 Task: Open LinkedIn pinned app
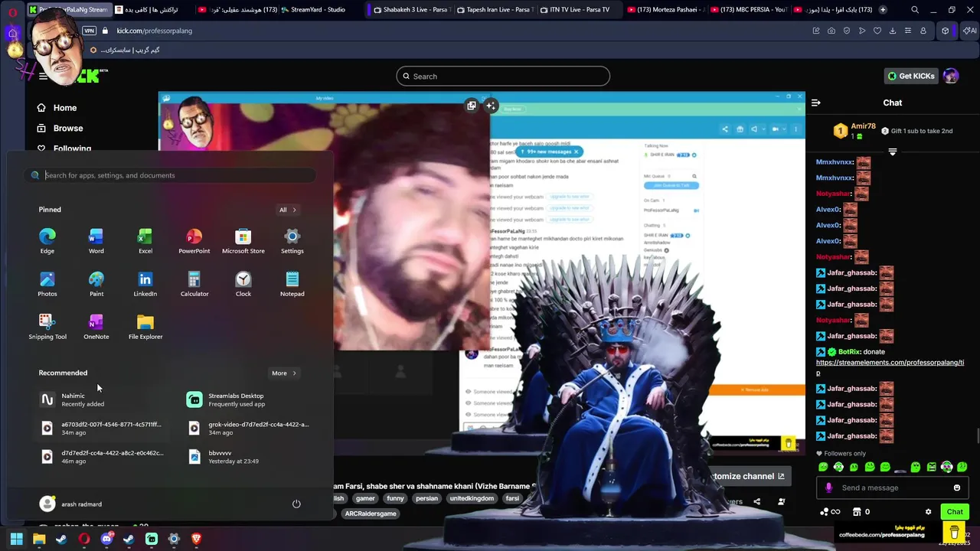[x=145, y=283]
